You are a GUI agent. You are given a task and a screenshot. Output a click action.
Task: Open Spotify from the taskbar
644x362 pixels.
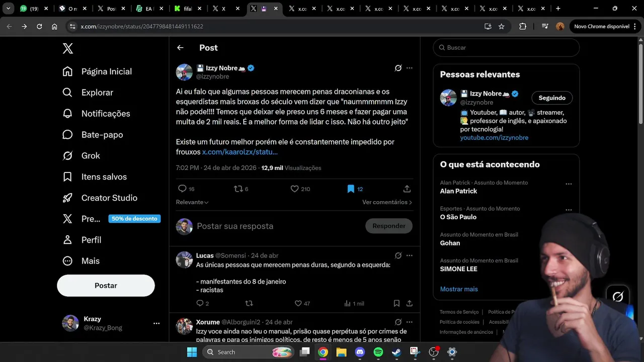[x=378, y=352]
